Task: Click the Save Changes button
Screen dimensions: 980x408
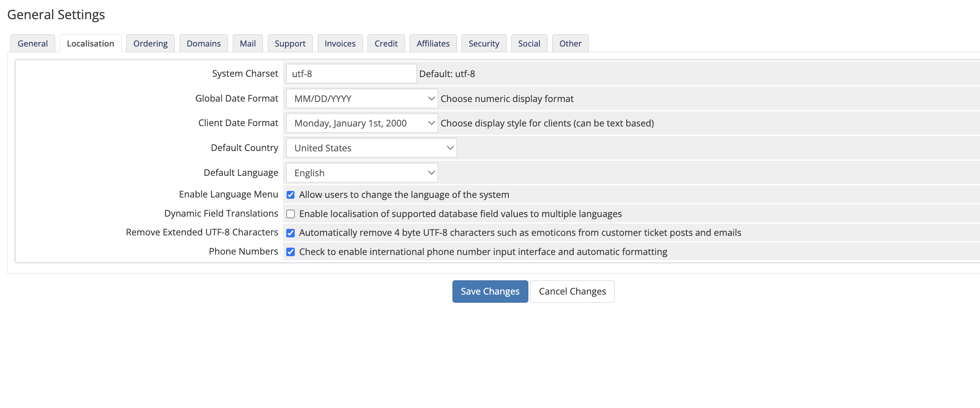Action: tap(490, 291)
